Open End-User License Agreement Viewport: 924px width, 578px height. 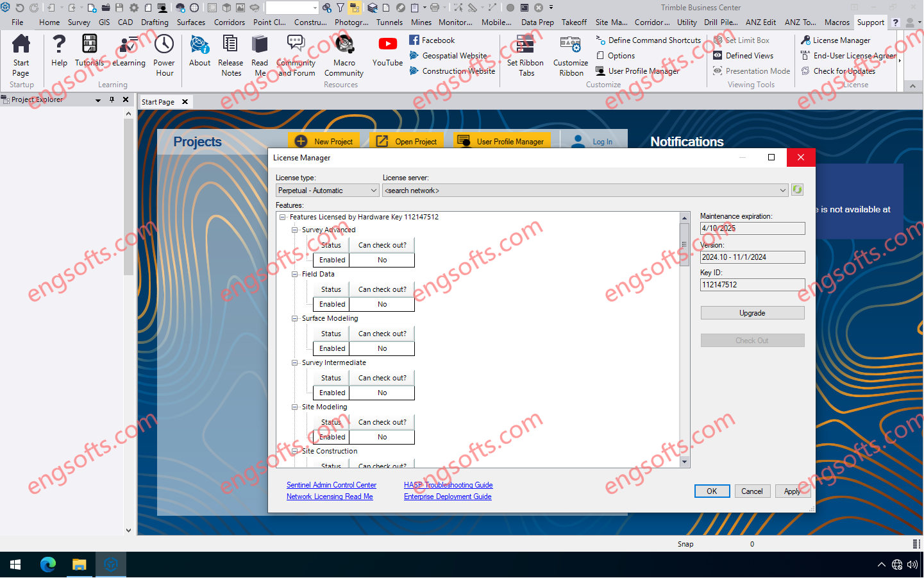coord(848,56)
